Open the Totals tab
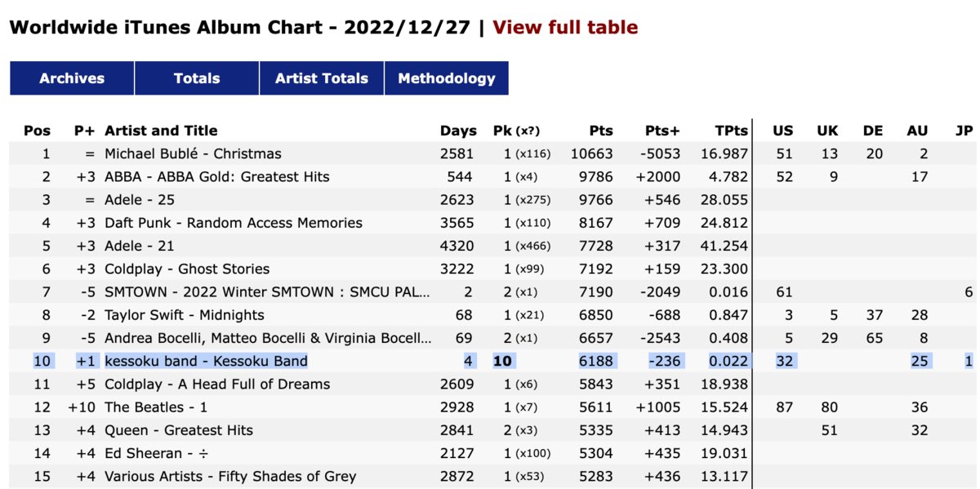This screenshot has width=980, height=489. pyautogui.click(x=197, y=78)
